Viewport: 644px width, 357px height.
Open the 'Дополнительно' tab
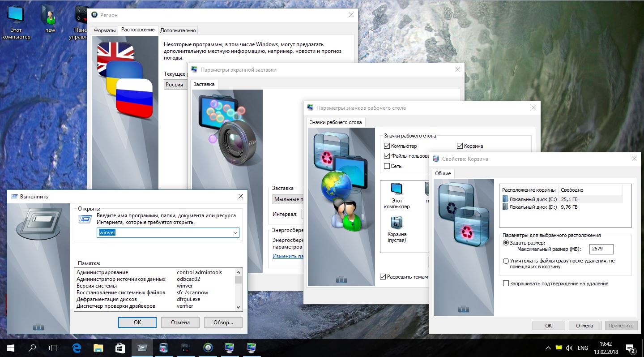(x=178, y=30)
